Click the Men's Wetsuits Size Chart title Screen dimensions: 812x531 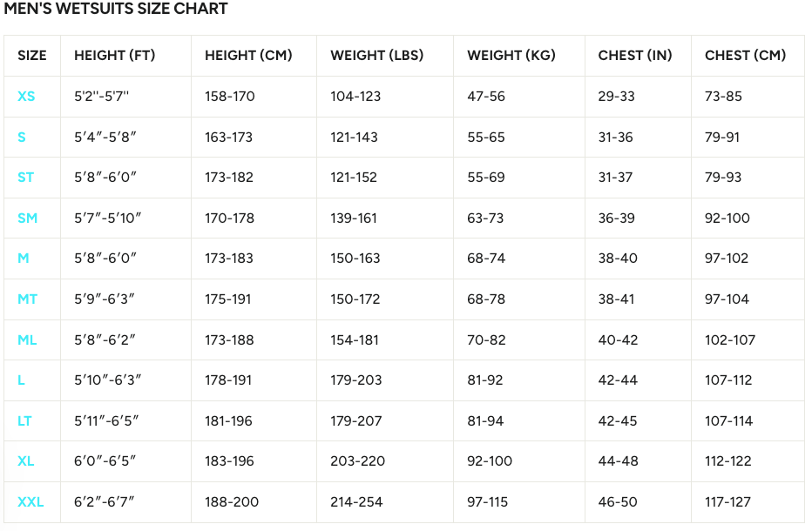point(116,10)
